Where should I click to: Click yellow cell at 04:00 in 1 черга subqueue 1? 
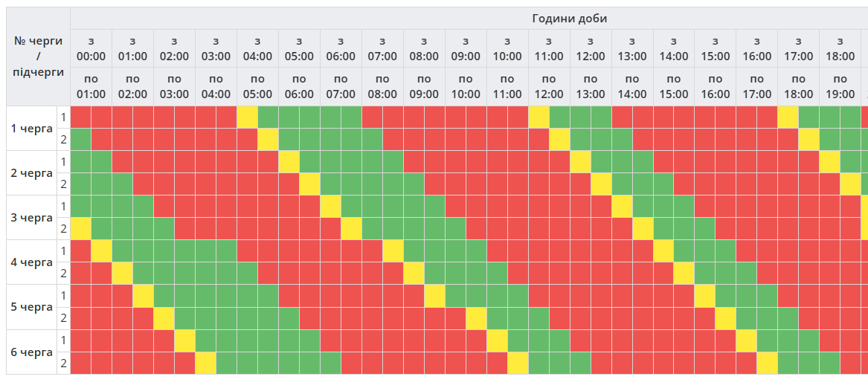click(x=247, y=117)
